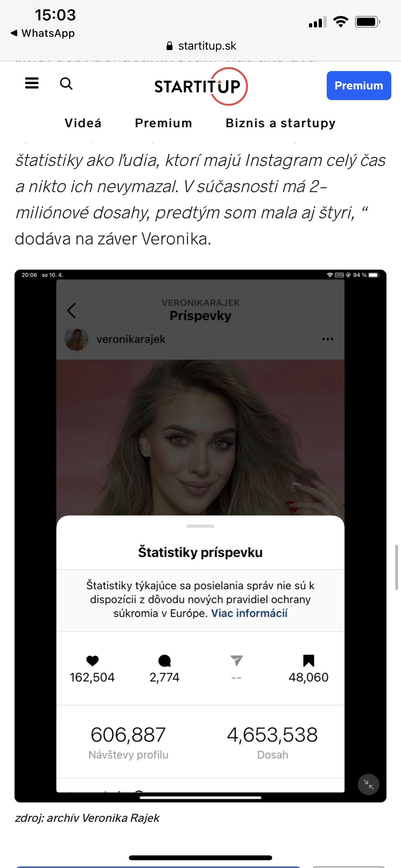Grab the page scrollbar handle
401x868 pixels.
click(396, 567)
